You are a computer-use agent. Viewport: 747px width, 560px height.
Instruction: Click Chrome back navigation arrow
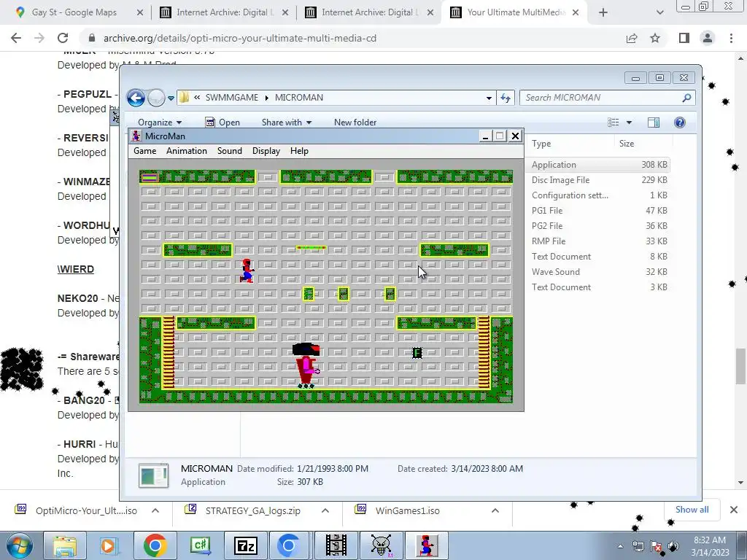coord(16,38)
